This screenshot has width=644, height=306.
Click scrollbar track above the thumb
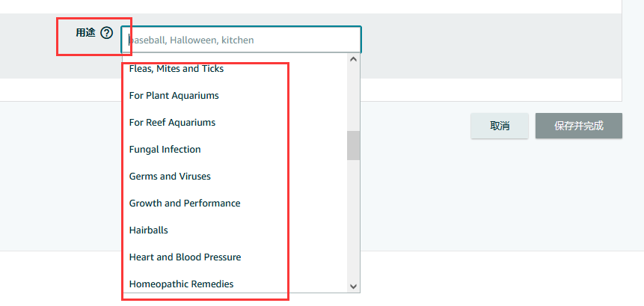353,97
